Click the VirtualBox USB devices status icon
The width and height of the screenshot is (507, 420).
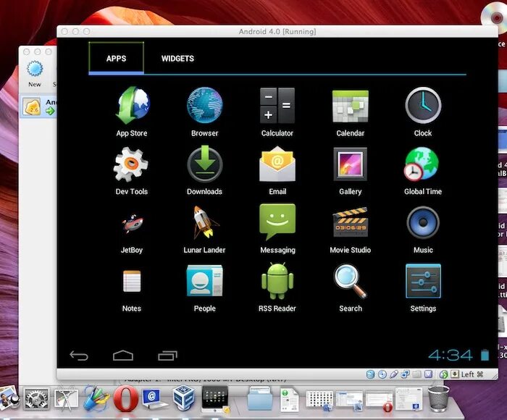(394, 374)
